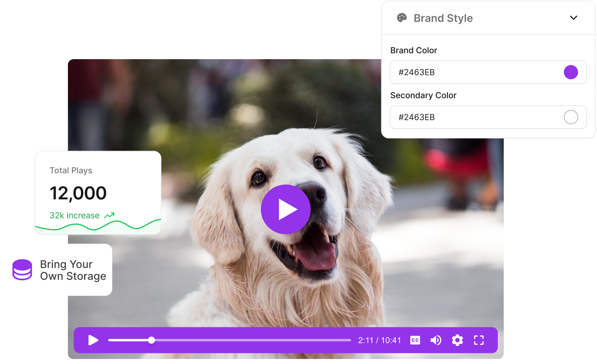Click the Brand Style panel header title
This screenshot has width=597, height=364.
pyautogui.click(x=443, y=18)
